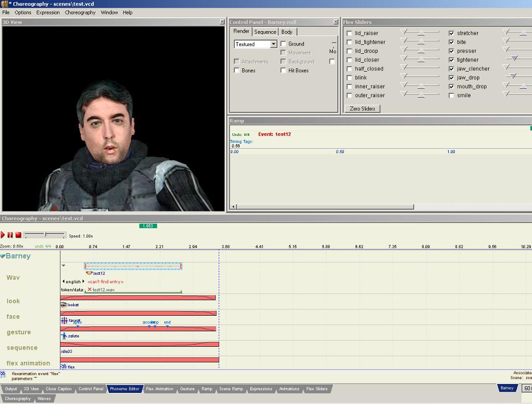Click the flexanimation event info icon in status area
Image resolution: width=532 pixels, height=404 pixels.
3,375
